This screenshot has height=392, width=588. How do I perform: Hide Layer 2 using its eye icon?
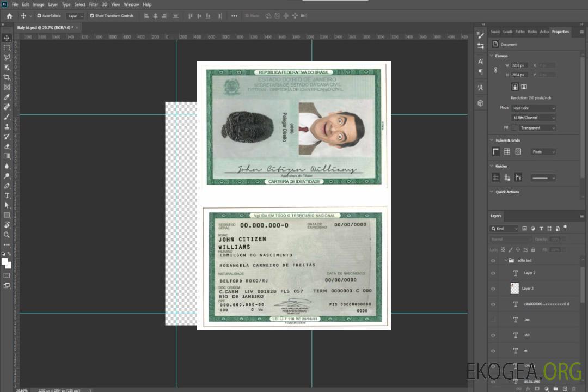click(493, 273)
